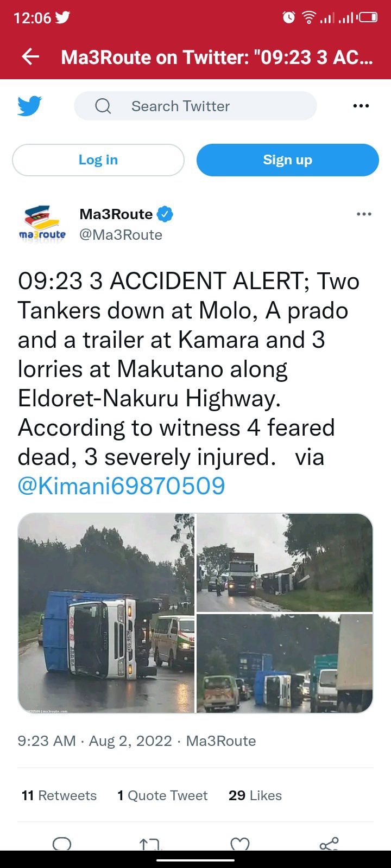Open the Twitter bird logo home
This screenshot has width=391, height=868.
(x=29, y=106)
